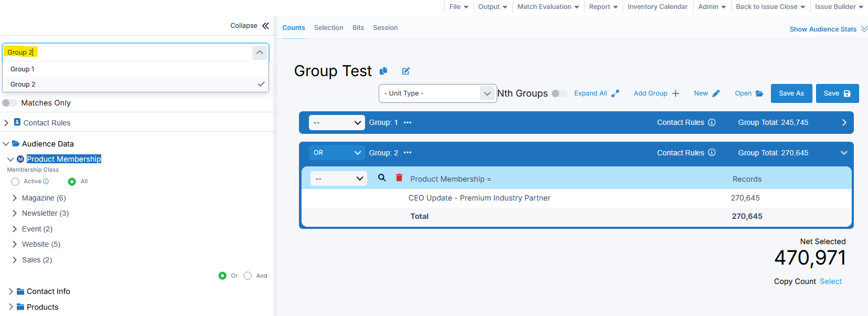Open the Unit Type dropdown

point(437,93)
